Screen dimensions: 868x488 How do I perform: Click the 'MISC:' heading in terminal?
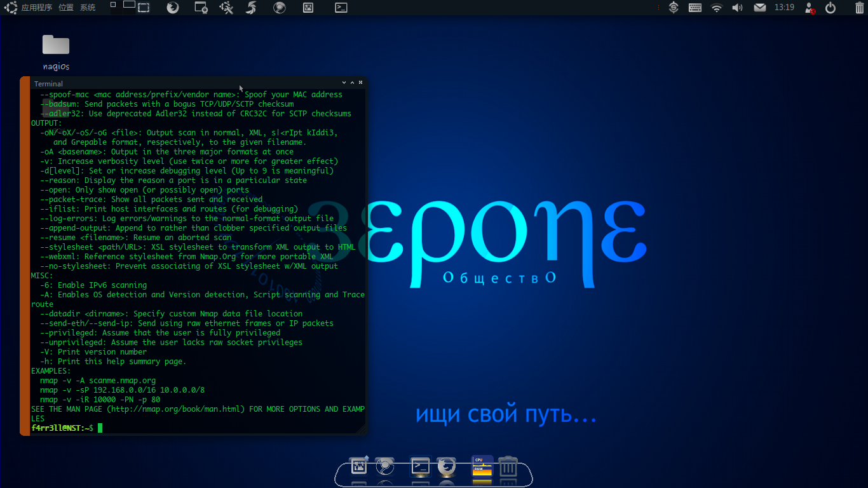click(42, 276)
